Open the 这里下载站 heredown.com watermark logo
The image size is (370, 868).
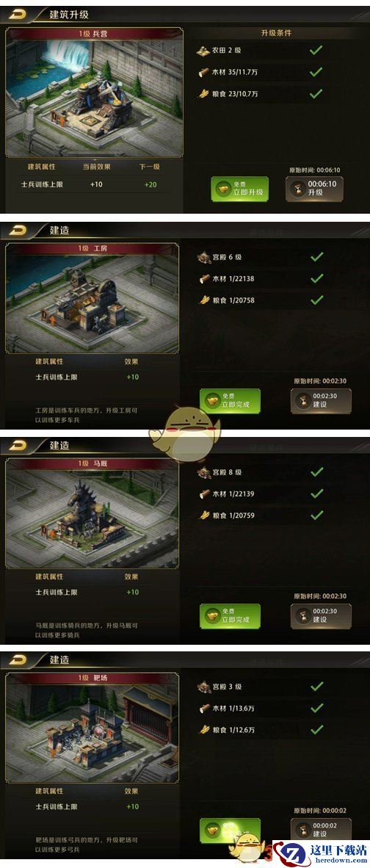319,853
